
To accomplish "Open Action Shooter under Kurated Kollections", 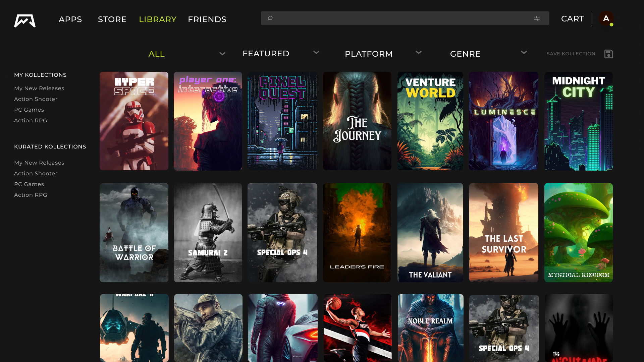I will pyautogui.click(x=36, y=174).
